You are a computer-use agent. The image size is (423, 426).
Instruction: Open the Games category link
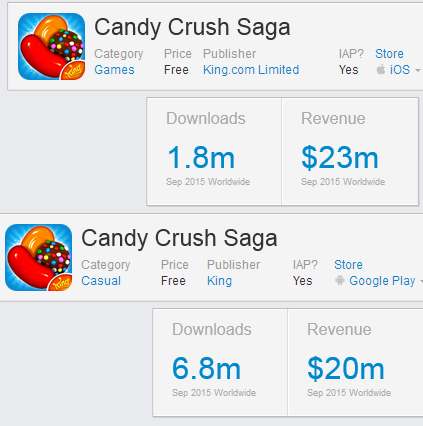114,70
